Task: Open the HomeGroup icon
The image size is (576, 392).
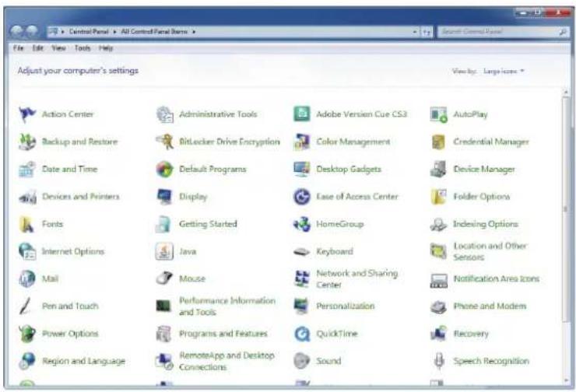Action: point(302,224)
